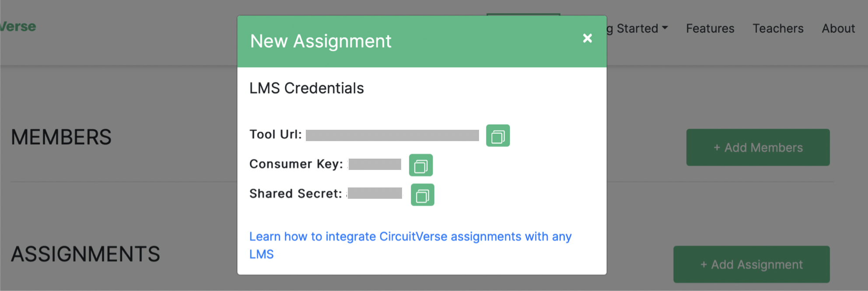
Task: Click the Tool Url label text
Action: [276, 135]
